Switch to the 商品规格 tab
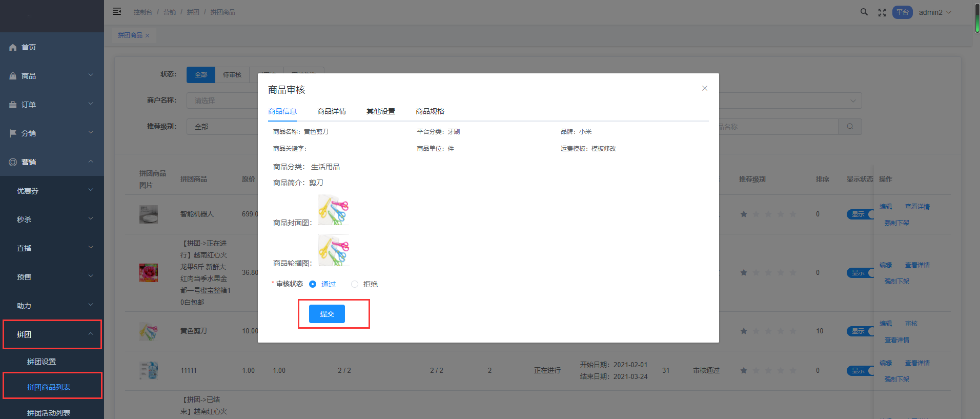980x419 pixels. (x=430, y=111)
